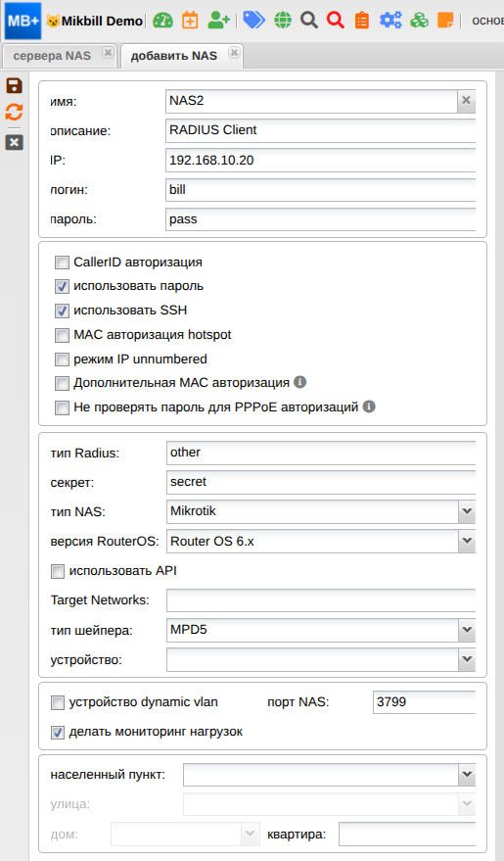Close the добавить NAS tab
Viewport: 504px width, 861px height.
click(x=234, y=53)
